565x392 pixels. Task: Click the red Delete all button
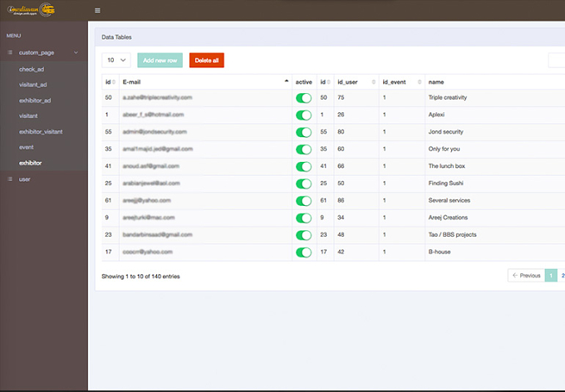(207, 60)
